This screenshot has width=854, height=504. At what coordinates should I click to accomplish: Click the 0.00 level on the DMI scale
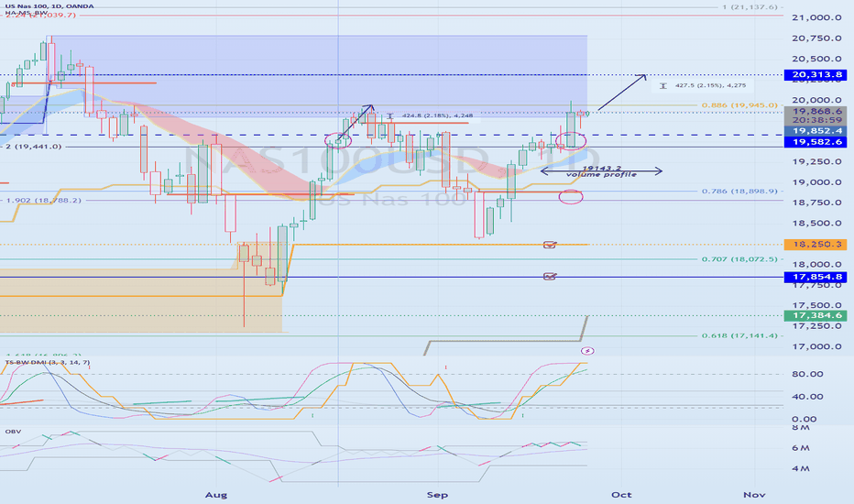point(804,419)
